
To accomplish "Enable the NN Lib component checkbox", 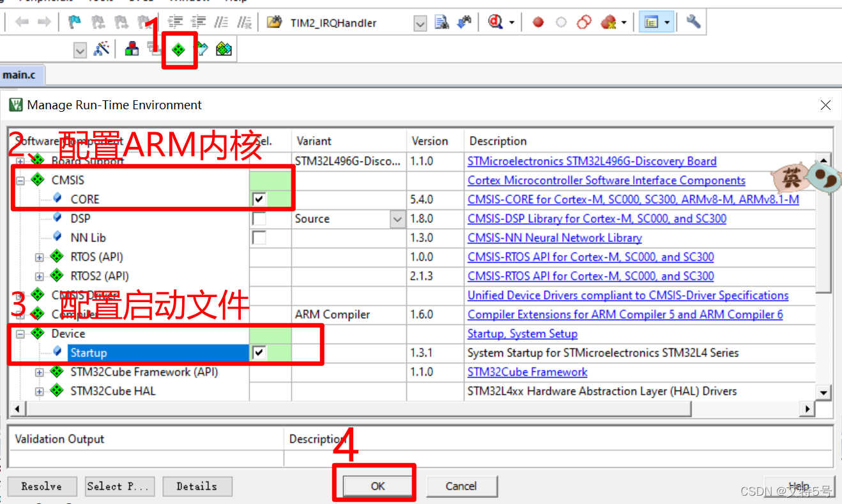I will coord(259,238).
